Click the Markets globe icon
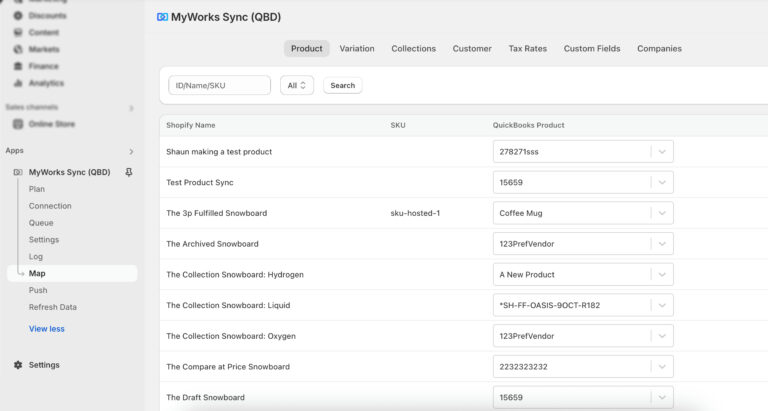 pyautogui.click(x=18, y=49)
